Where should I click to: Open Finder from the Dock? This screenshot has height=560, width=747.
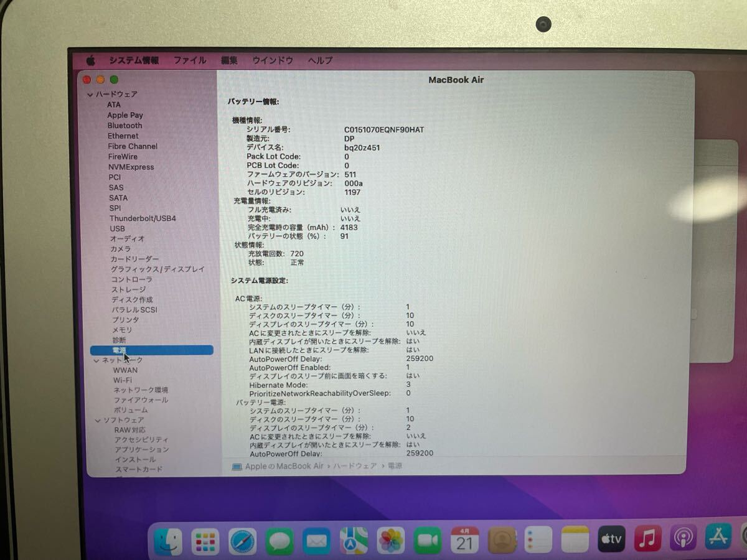point(168,541)
